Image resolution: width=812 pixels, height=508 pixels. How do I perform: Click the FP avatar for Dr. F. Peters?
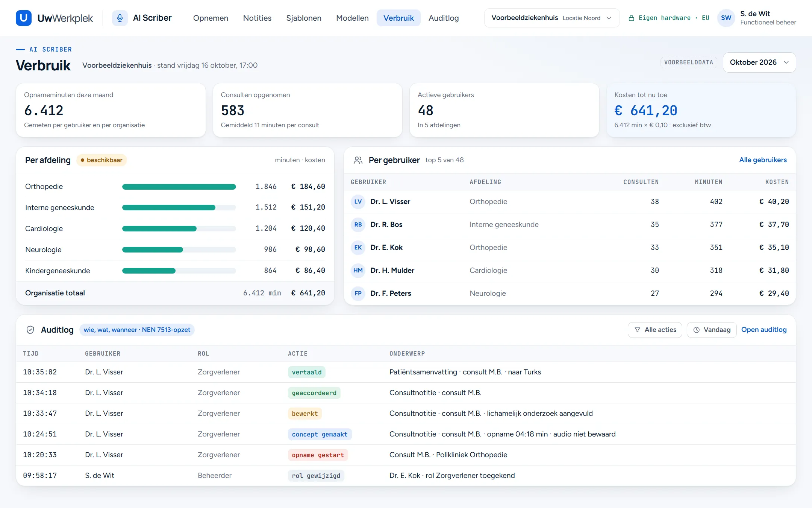point(358,294)
